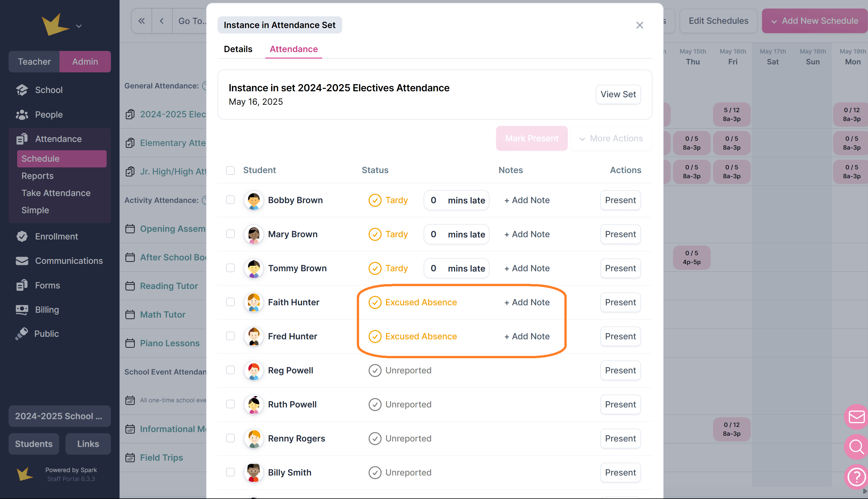This screenshot has width=868, height=499.
Task: Click the School icon in sidebar
Action: 22,90
